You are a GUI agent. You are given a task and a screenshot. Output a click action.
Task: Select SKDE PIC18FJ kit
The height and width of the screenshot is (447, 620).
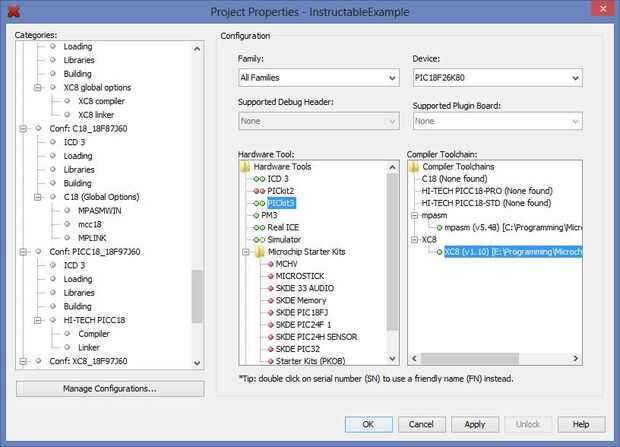pos(302,313)
